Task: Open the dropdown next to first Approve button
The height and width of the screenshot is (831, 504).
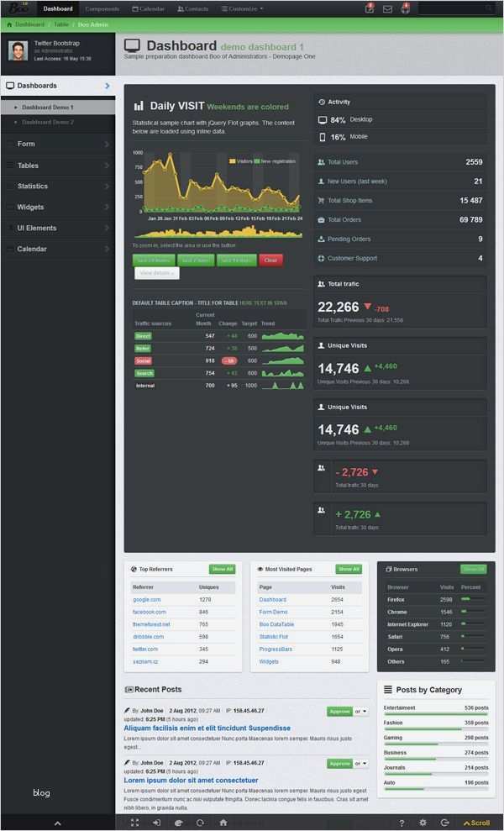Action: [x=361, y=711]
